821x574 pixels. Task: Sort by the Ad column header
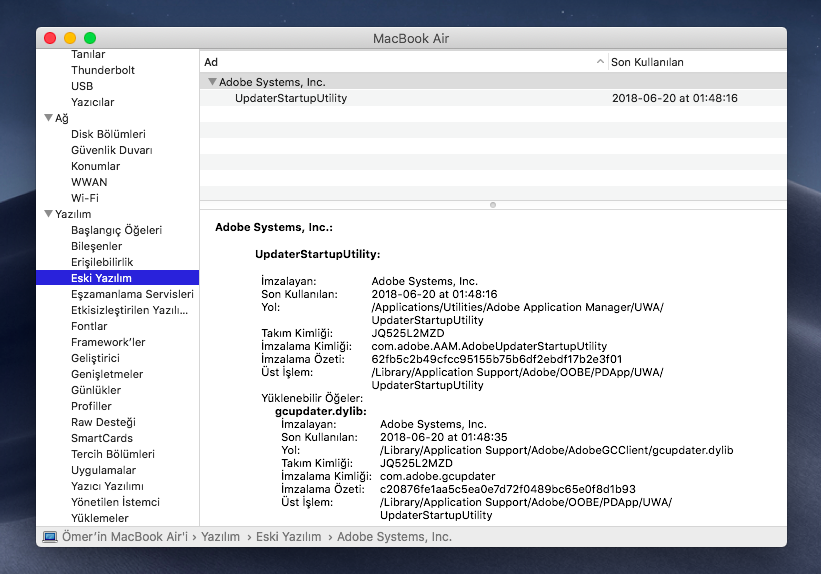400,62
